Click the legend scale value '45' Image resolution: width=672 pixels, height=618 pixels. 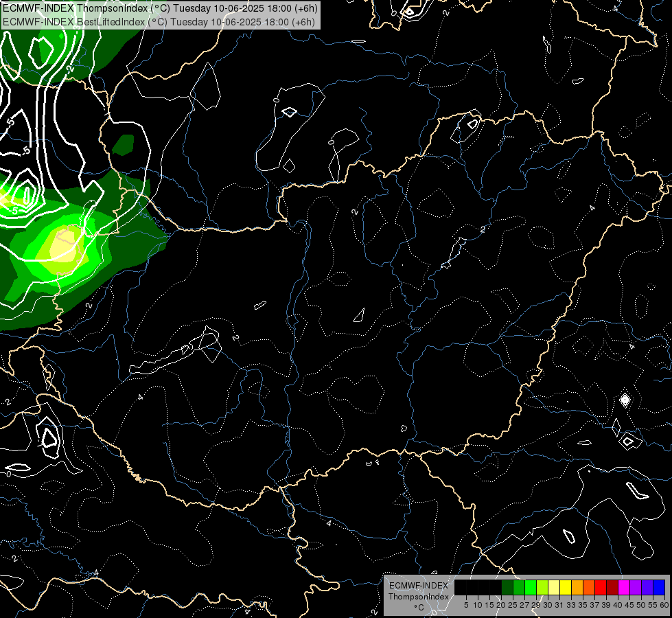[x=630, y=605]
